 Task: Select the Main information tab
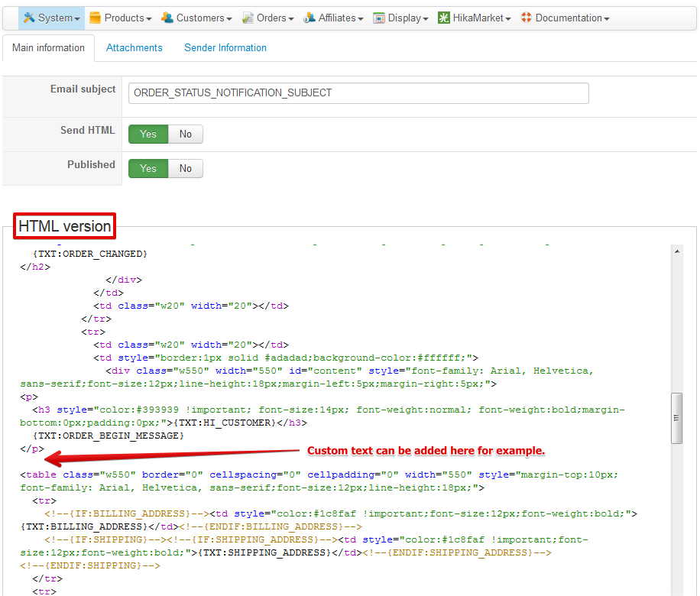[x=49, y=47]
